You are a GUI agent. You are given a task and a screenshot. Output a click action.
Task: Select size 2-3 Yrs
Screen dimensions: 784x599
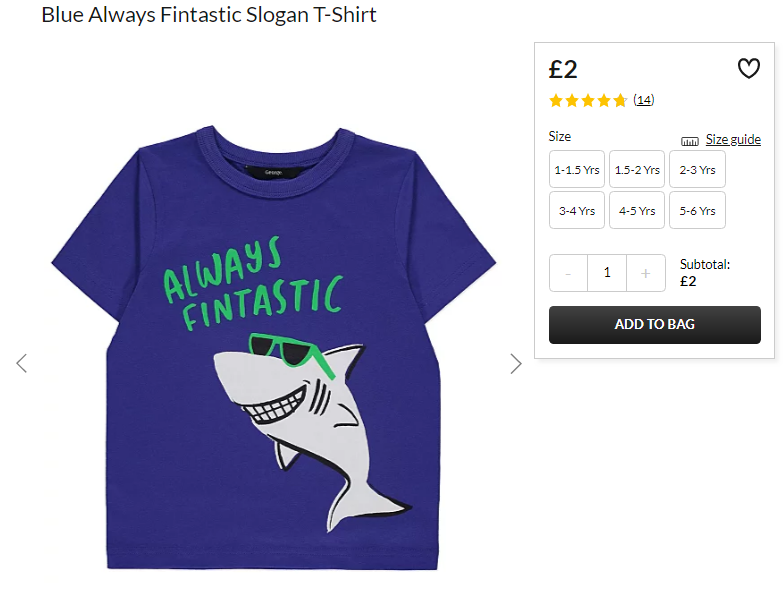697,170
